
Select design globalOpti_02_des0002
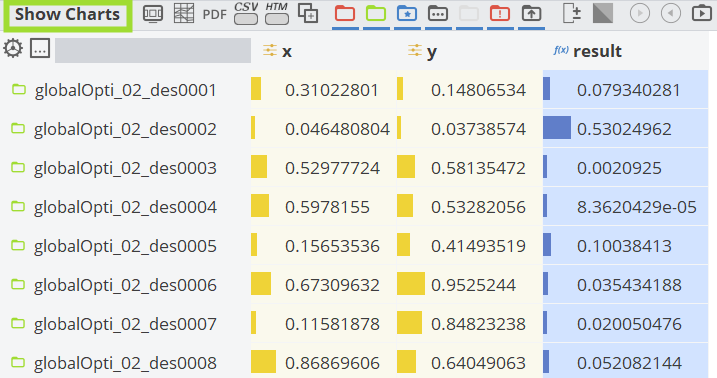(125, 129)
